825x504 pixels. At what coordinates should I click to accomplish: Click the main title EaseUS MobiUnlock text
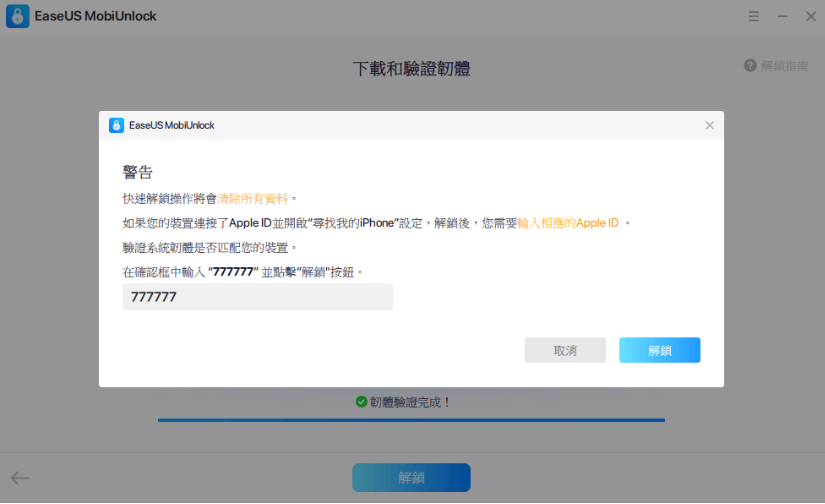[x=95, y=16]
